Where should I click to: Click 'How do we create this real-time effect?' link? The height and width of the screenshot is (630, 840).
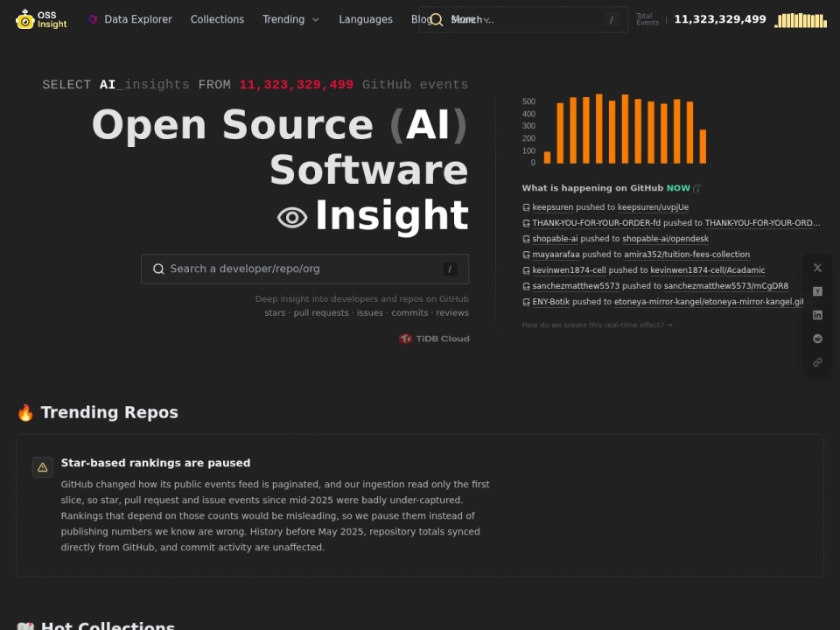tap(597, 325)
